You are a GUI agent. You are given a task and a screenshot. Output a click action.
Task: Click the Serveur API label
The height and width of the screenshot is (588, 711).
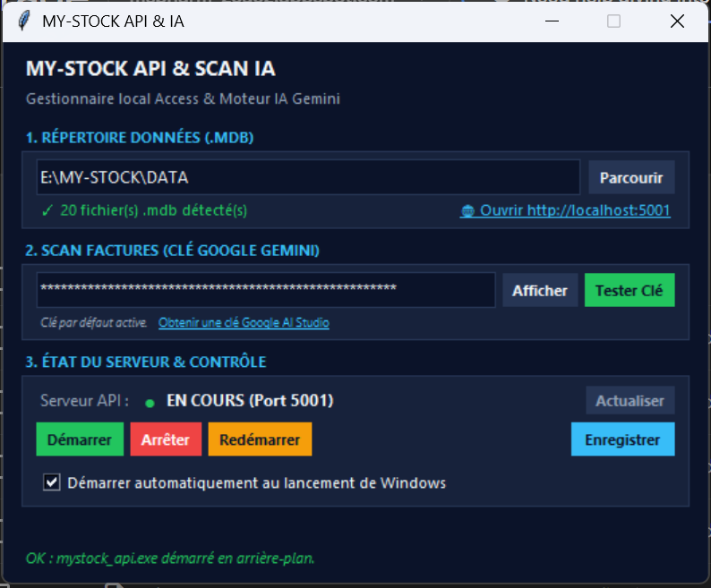85,401
